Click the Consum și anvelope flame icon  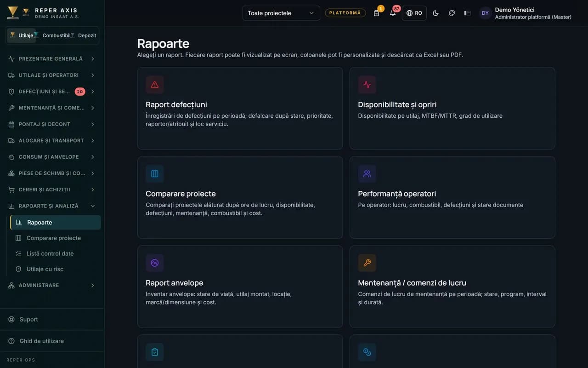11,157
